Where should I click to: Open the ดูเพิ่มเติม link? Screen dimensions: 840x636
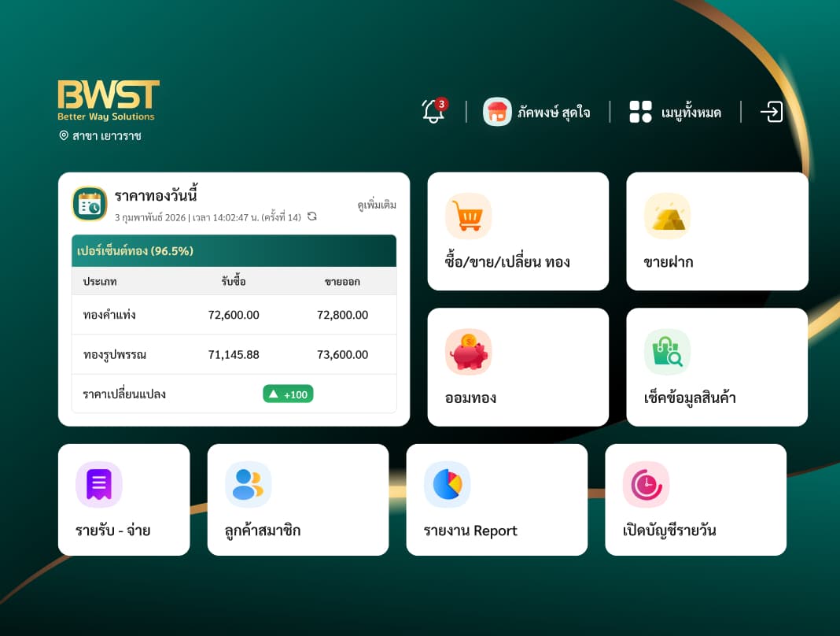pos(377,205)
